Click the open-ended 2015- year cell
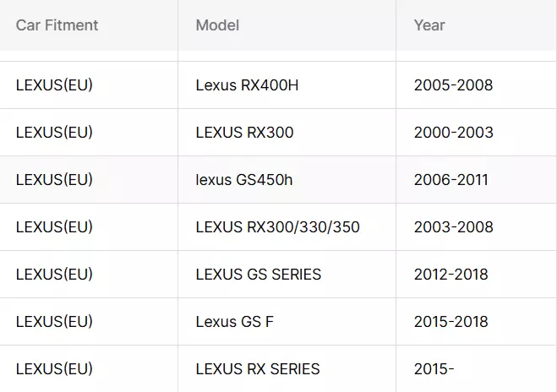This screenshot has width=557, height=392. tap(434, 369)
